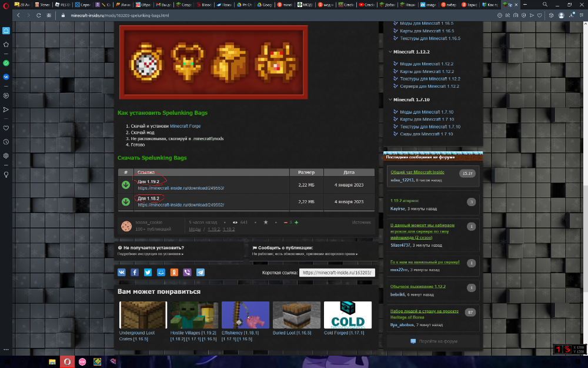
Task: Open the 'Моды' category link under author
Action: pos(195,229)
